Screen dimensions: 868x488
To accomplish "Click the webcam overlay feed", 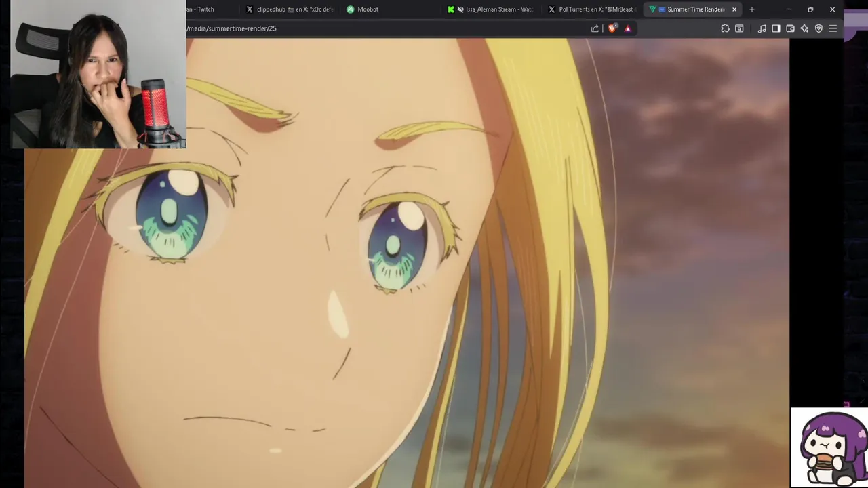I will [98, 75].
